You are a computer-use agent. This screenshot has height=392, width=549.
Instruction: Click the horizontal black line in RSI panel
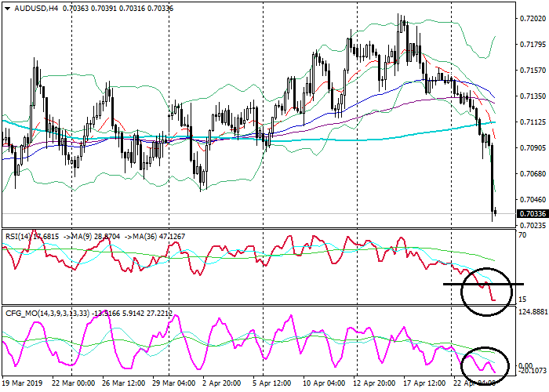(455, 284)
